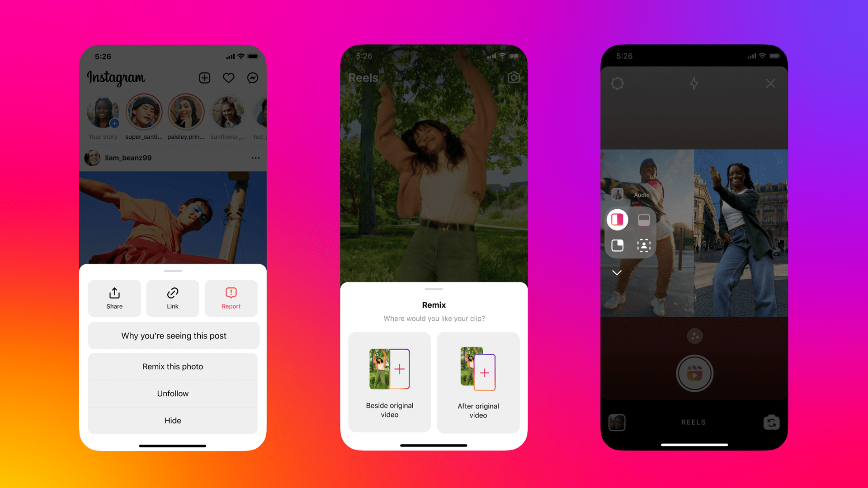Toggle the Audio overlay icon
Viewport: 868px width, 488px height.
pyautogui.click(x=616, y=194)
